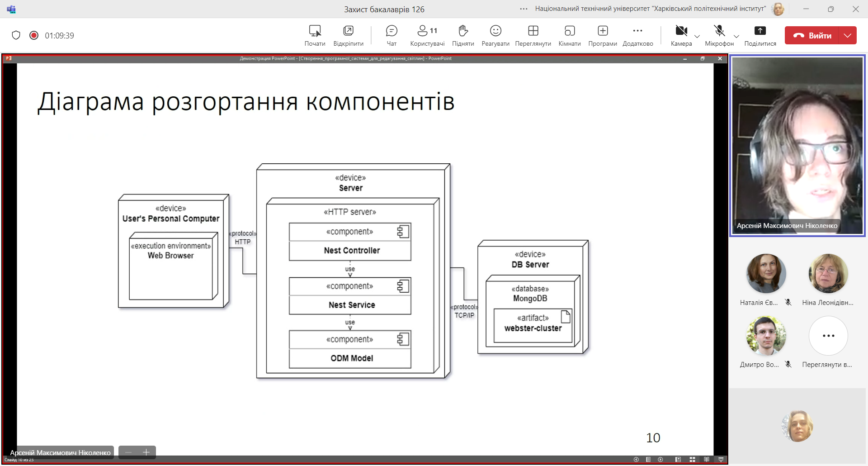Open the Переглянути view options
Viewport: 868px width, 466px height.
pos(533,35)
